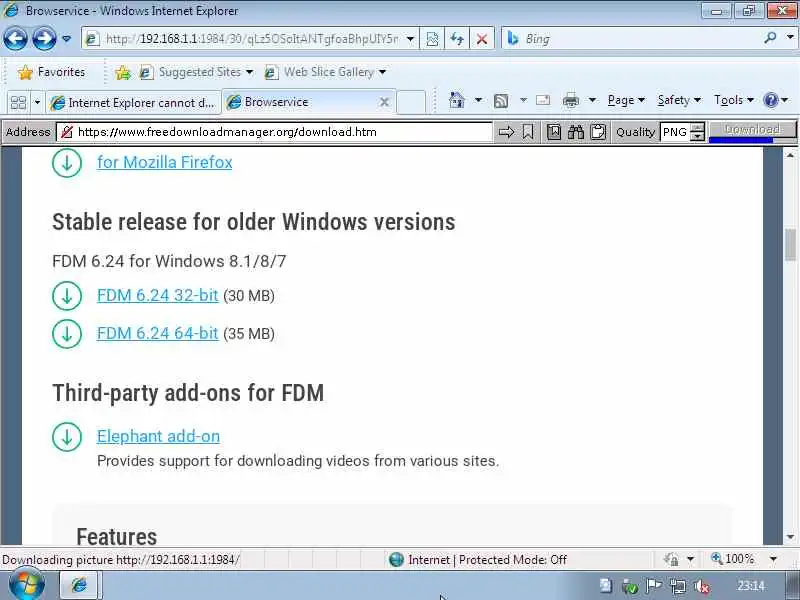This screenshot has width=800, height=600.
Task: Open the Tools menu
Action: point(734,101)
